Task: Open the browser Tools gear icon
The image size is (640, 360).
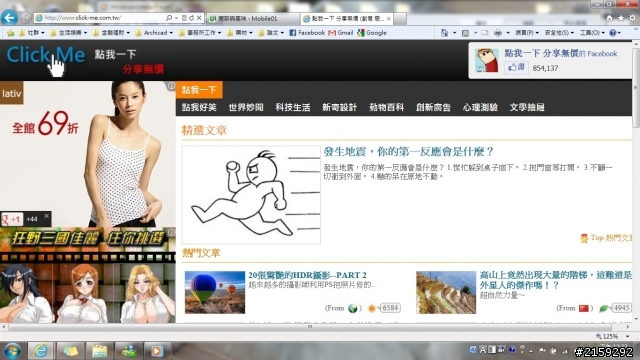Action: click(x=632, y=18)
